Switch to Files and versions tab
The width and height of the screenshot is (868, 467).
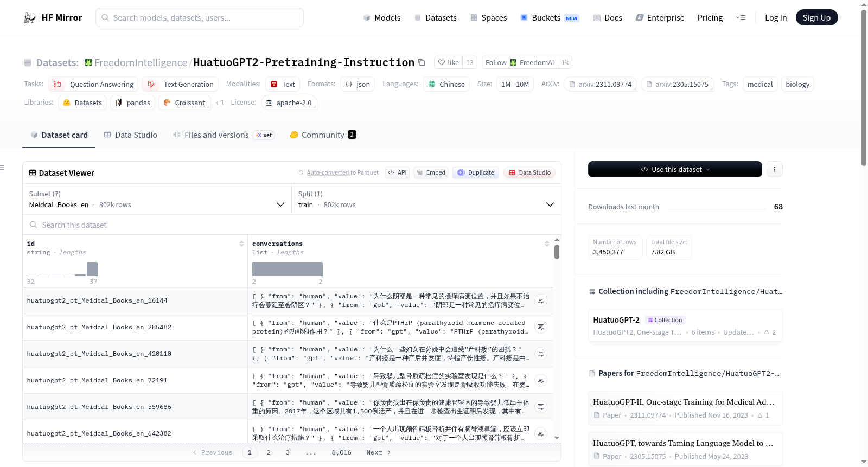point(224,135)
